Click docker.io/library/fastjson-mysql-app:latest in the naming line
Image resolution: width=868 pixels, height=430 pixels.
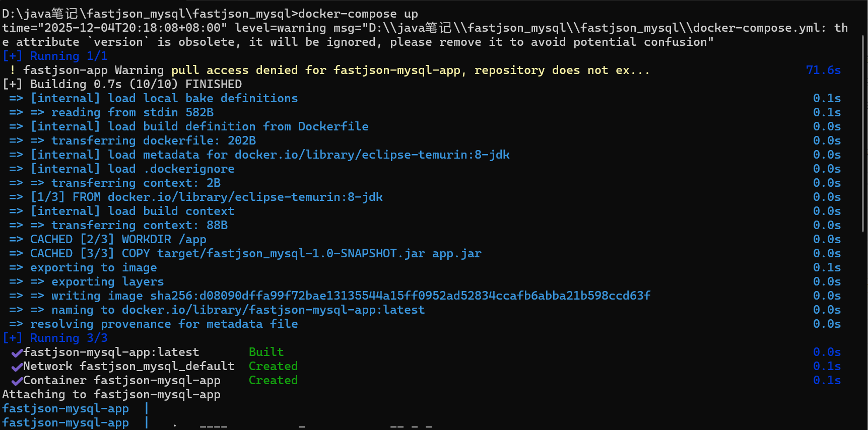coord(273,310)
